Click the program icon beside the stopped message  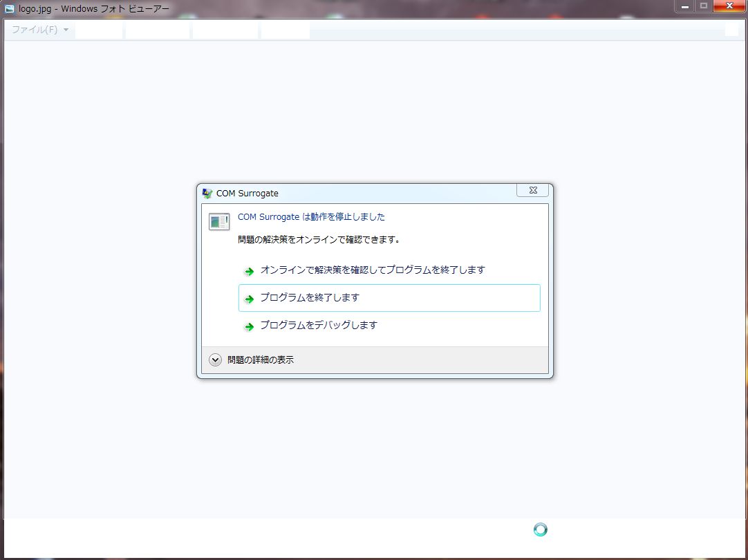[219, 222]
